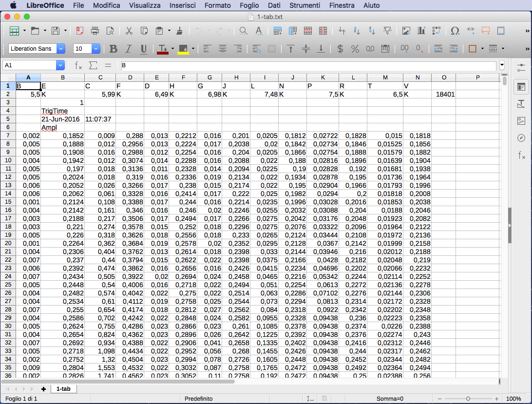The width and height of the screenshot is (532, 404).
Task: Click the Print icon in the toolbar
Action: tap(95, 31)
